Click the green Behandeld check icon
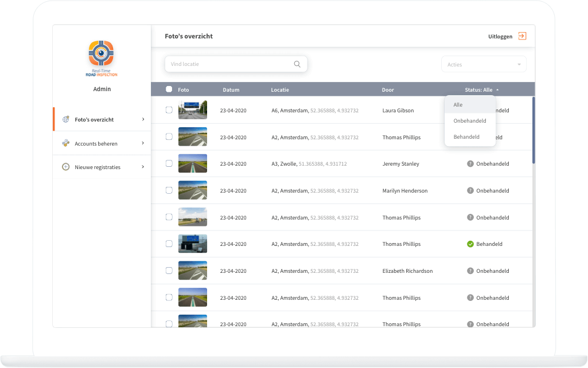Image resolution: width=588 pixels, height=368 pixels. click(x=470, y=244)
